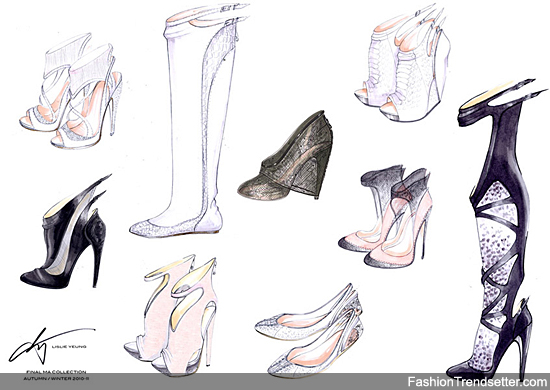Select the bronze metallic wedge shoe sketch

[286, 156]
